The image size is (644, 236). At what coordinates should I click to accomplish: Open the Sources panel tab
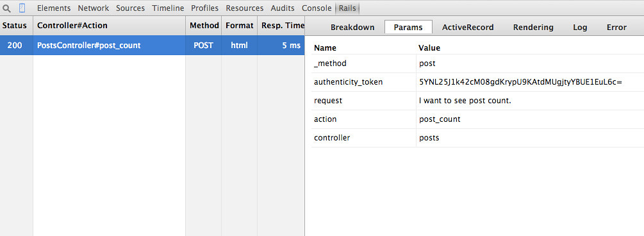pyautogui.click(x=130, y=8)
